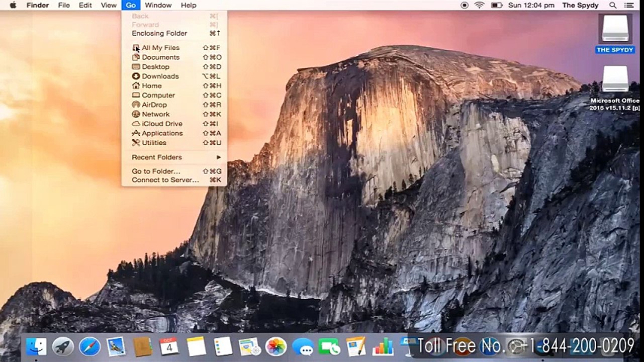Open Maps icon in Dock
644x362 pixels.
click(249, 346)
